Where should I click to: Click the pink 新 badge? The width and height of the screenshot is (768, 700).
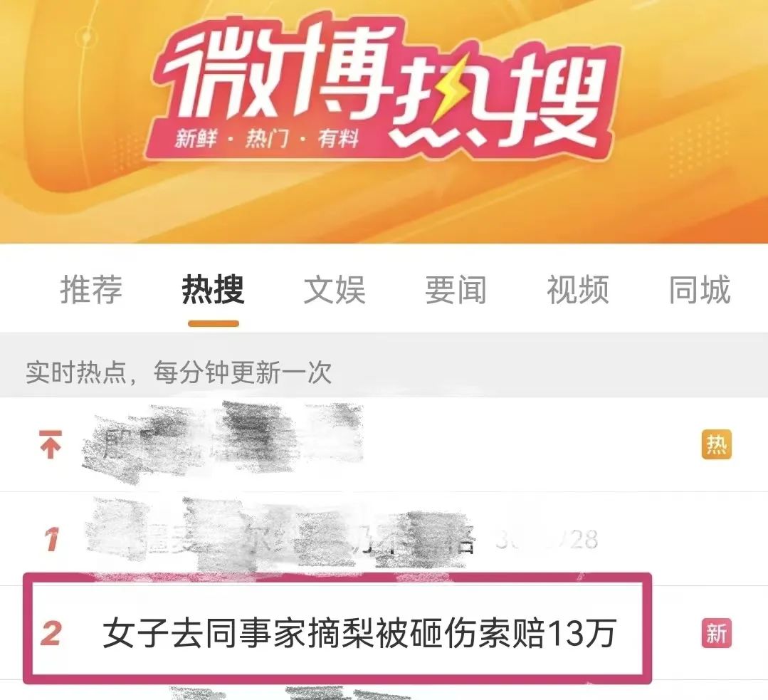coord(717,633)
